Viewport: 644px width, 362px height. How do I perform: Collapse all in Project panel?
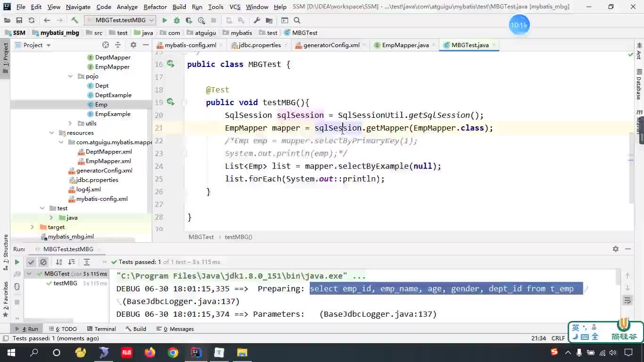pos(118,45)
